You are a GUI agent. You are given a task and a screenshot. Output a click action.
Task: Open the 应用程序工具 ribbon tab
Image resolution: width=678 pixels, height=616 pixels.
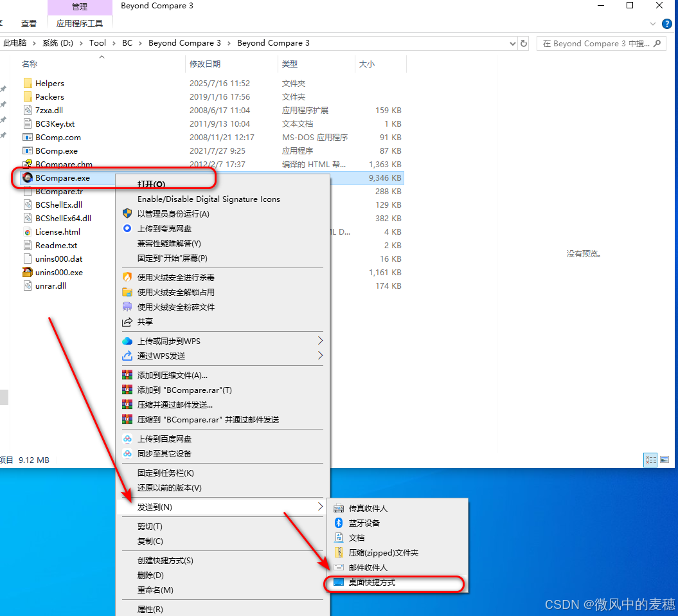[80, 23]
